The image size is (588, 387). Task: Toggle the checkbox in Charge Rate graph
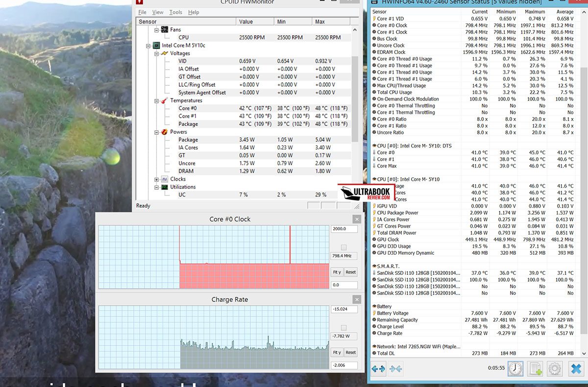[343, 328]
